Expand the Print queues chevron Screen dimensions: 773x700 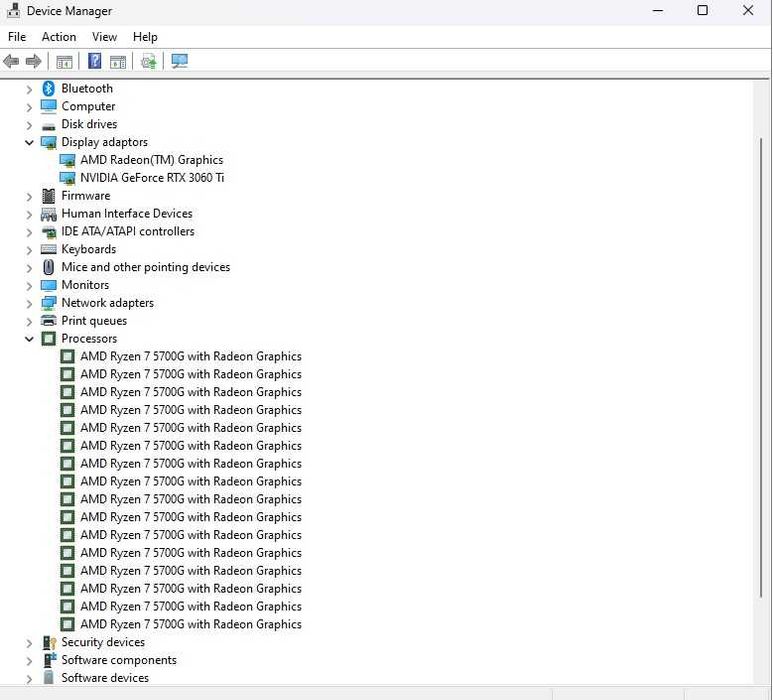tap(29, 321)
